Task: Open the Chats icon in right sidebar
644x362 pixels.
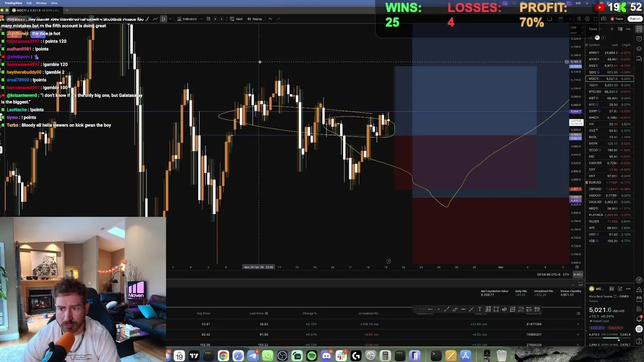Action: 639,59
